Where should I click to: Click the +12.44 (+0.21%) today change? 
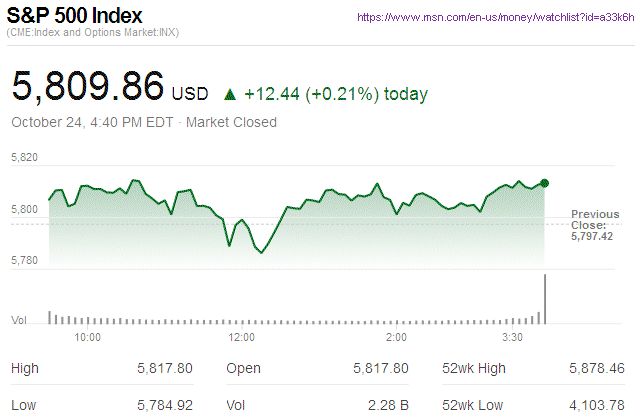[x=336, y=95]
